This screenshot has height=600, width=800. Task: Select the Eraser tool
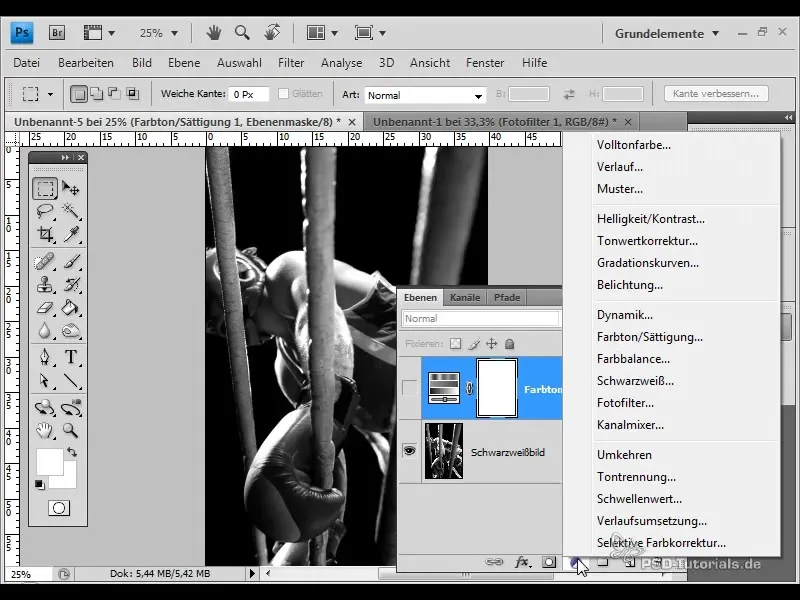click(45, 307)
